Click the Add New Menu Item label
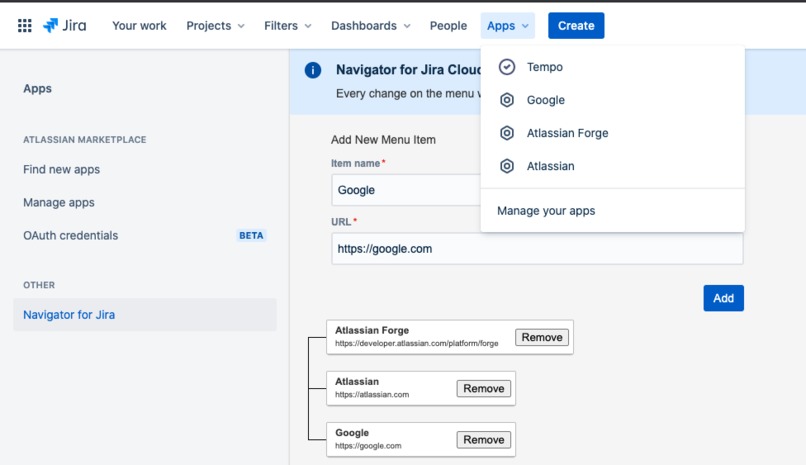Screen dimensions: 806x465 383,140
